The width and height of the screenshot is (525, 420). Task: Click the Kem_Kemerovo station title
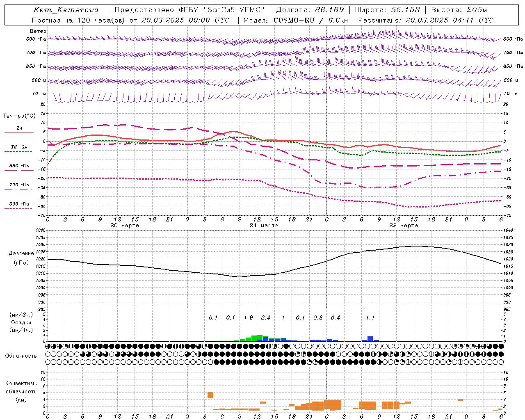click(66, 10)
